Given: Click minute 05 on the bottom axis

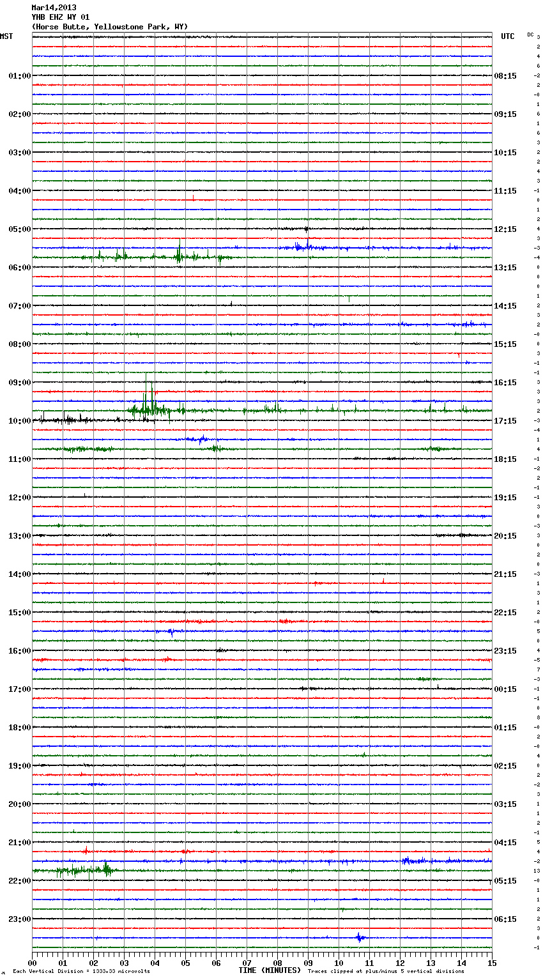Looking at the screenshot, I should (185, 963).
